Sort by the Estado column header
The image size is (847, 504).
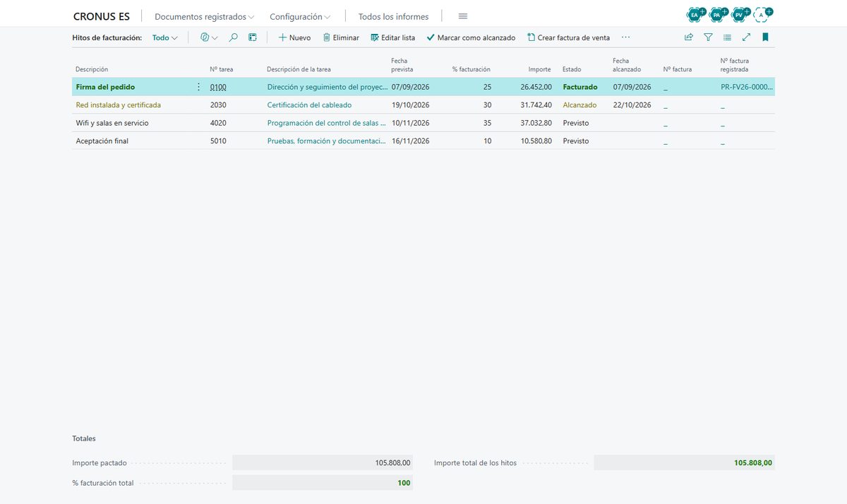pos(572,69)
